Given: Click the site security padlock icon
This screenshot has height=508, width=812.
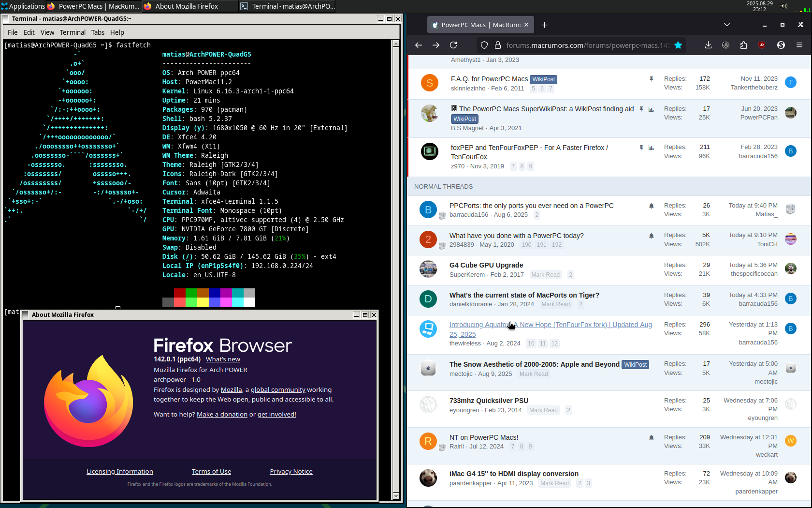Looking at the screenshot, I should click(497, 45).
